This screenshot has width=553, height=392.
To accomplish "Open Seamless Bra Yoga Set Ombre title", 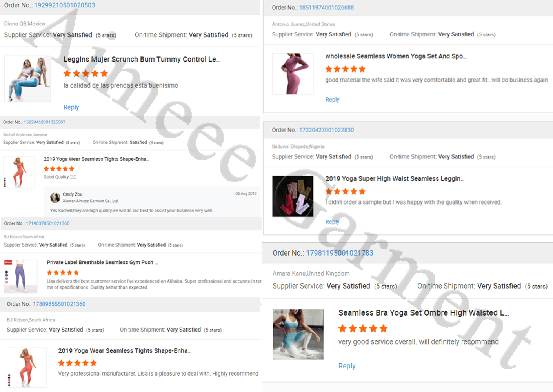I will (424, 313).
